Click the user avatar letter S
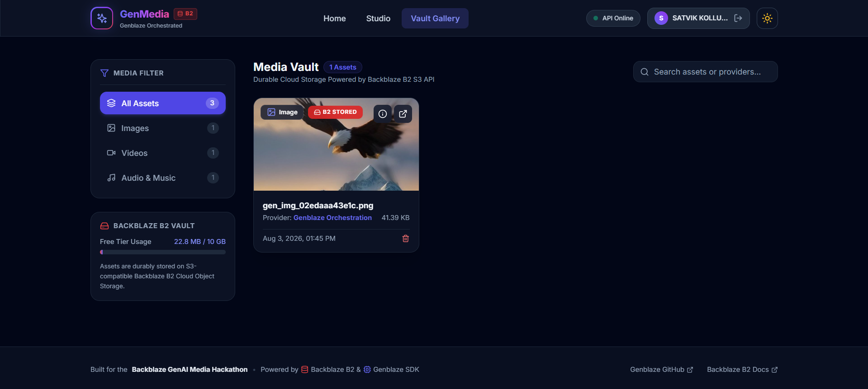868x389 pixels. click(661, 18)
